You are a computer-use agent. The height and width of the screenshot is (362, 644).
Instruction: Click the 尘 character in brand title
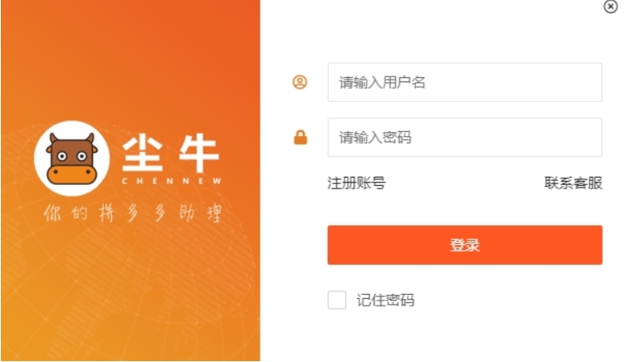tap(142, 154)
